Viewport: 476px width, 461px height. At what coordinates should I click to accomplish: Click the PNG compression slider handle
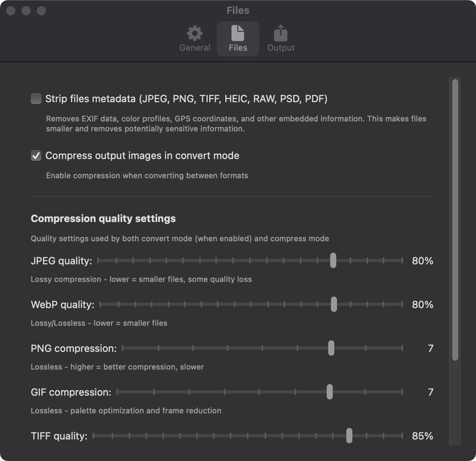click(x=331, y=348)
